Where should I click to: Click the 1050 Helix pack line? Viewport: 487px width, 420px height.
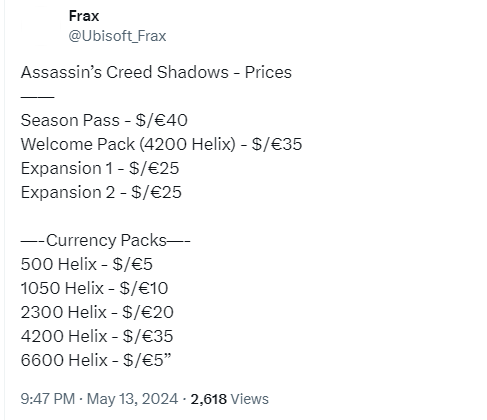pyautogui.click(x=94, y=288)
